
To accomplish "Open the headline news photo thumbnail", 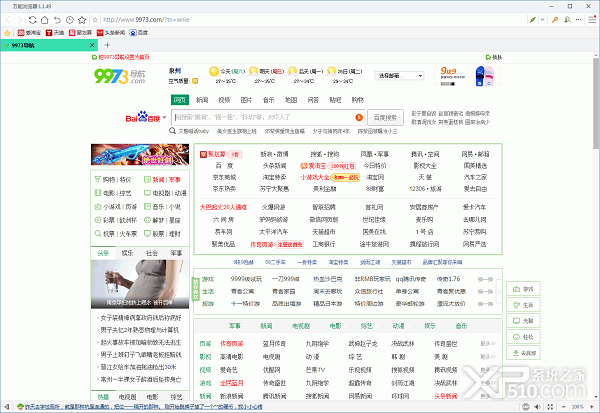I will click(140, 284).
